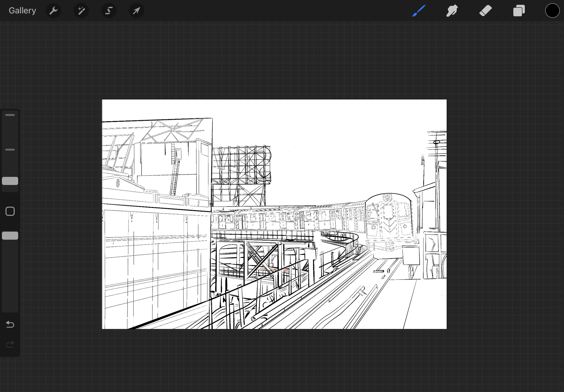Open the Selection tool
Screen dimensions: 564x392
109,11
